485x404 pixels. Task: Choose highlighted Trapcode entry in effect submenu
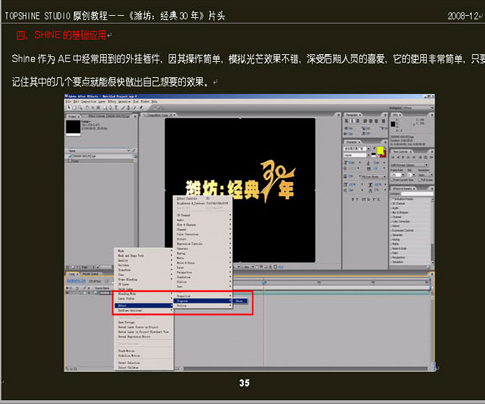tap(203, 301)
